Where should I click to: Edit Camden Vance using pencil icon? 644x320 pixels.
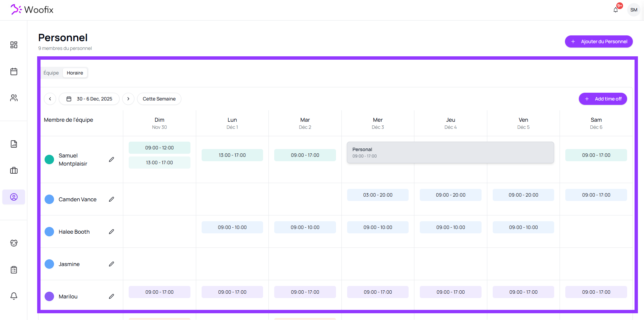point(111,199)
